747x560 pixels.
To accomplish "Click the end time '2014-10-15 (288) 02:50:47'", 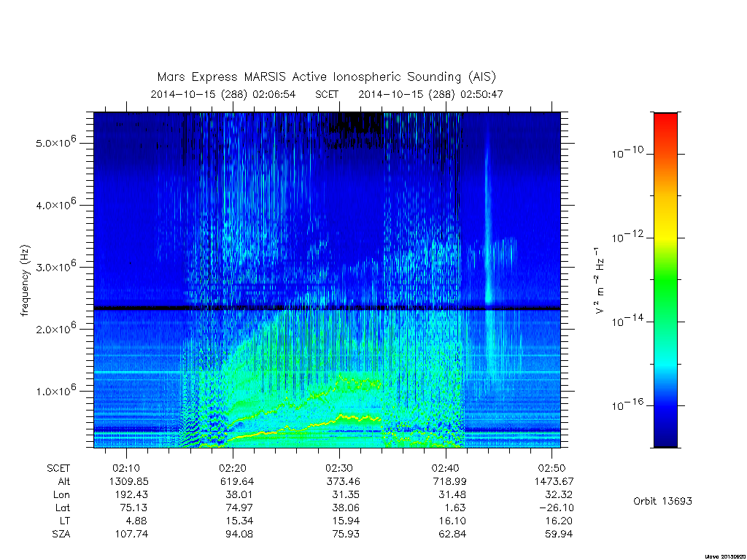I will tap(430, 94).
